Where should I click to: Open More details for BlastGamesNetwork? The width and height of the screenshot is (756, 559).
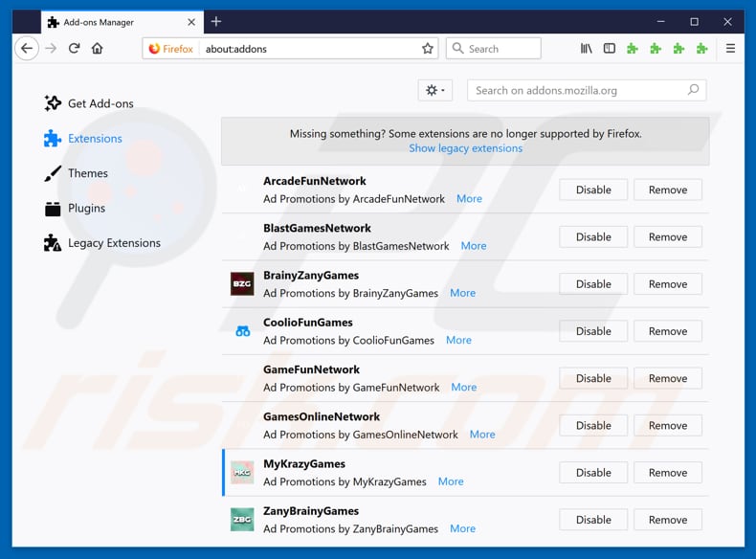pyautogui.click(x=474, y=246)
